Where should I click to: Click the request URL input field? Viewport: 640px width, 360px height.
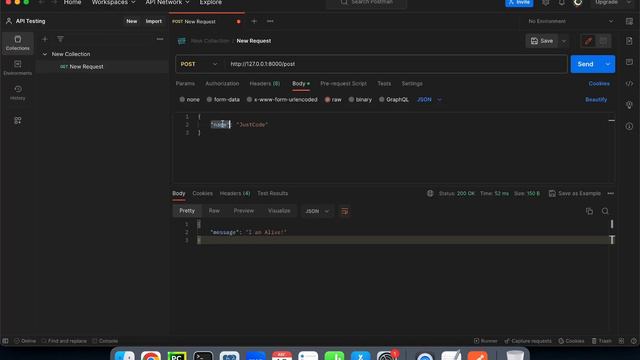point(395,64)
